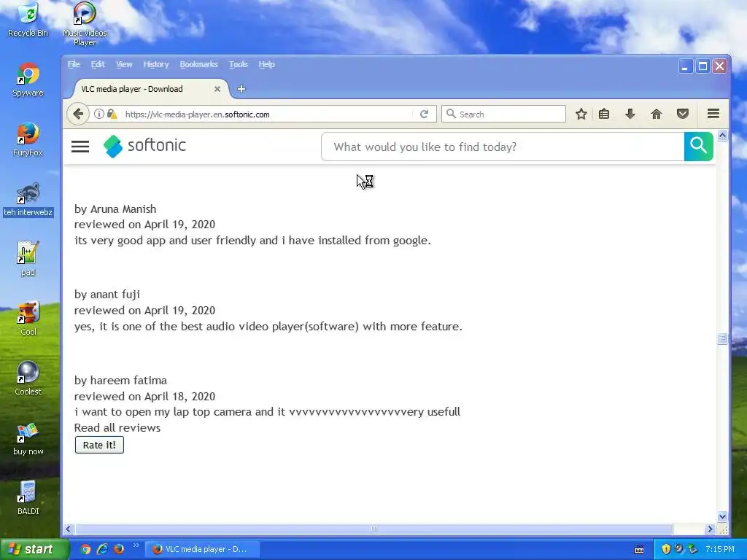Screen dimensions: 747x560
Task: Show site information via the info icon
Action: click(x=98, y=114)
